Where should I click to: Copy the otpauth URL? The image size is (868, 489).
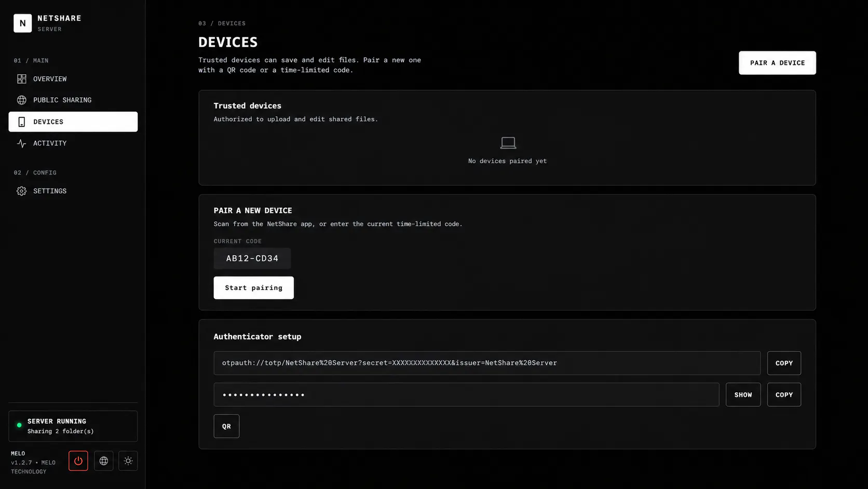coord(784,363)
